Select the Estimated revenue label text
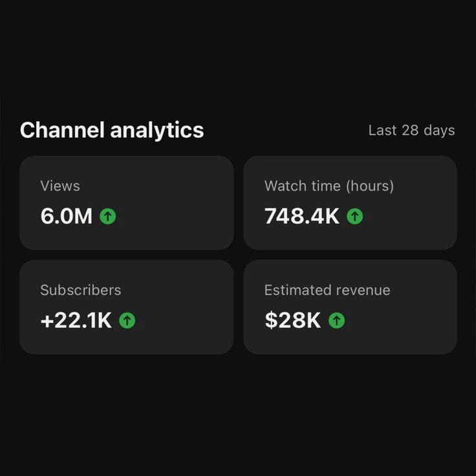 327,290
